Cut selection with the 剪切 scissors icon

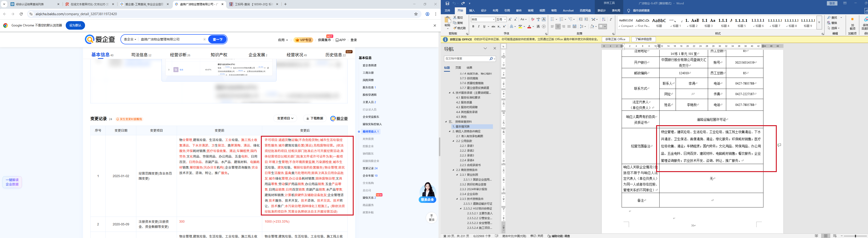(458, 17)
